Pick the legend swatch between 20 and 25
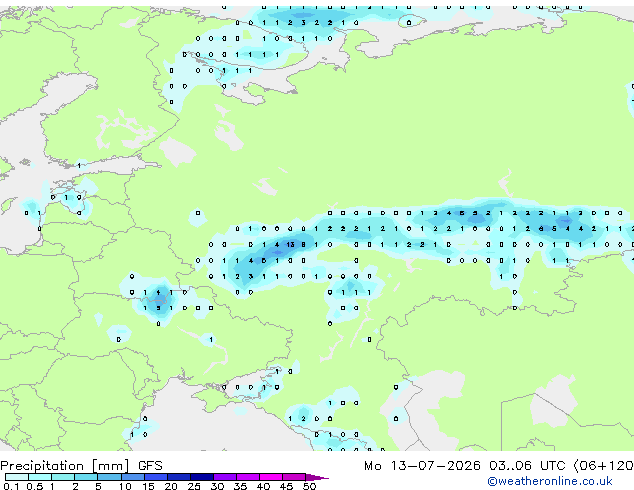The image size is (634, 490). click(x=178, y=477)
